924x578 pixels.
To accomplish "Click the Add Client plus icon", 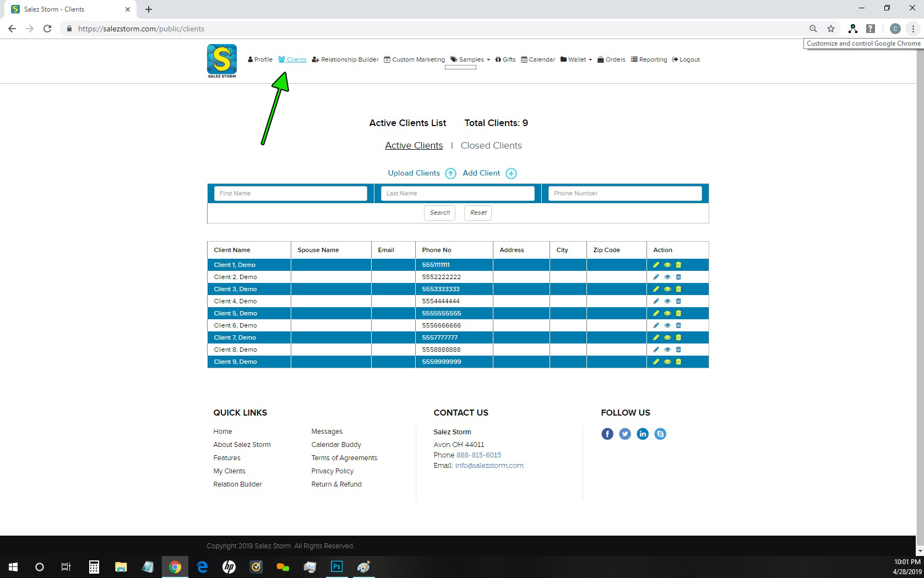I will pos(511,173).
